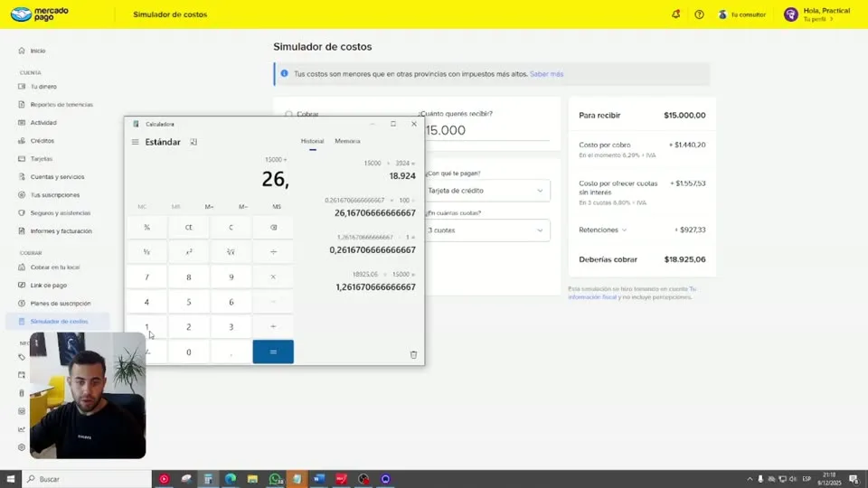This screenshot has width=868, height=488.
Task: Open the chart icon in the sidebar
Action: [x=22, y=429]
